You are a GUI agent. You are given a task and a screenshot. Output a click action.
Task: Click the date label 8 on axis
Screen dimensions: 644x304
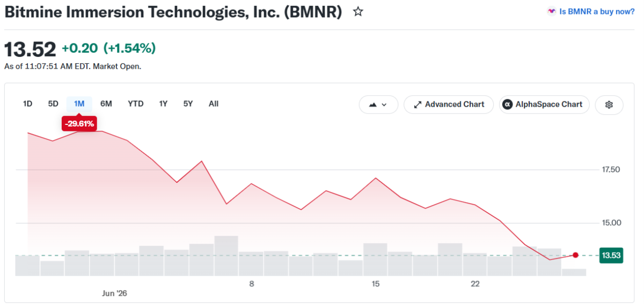(x=251, y=283)
